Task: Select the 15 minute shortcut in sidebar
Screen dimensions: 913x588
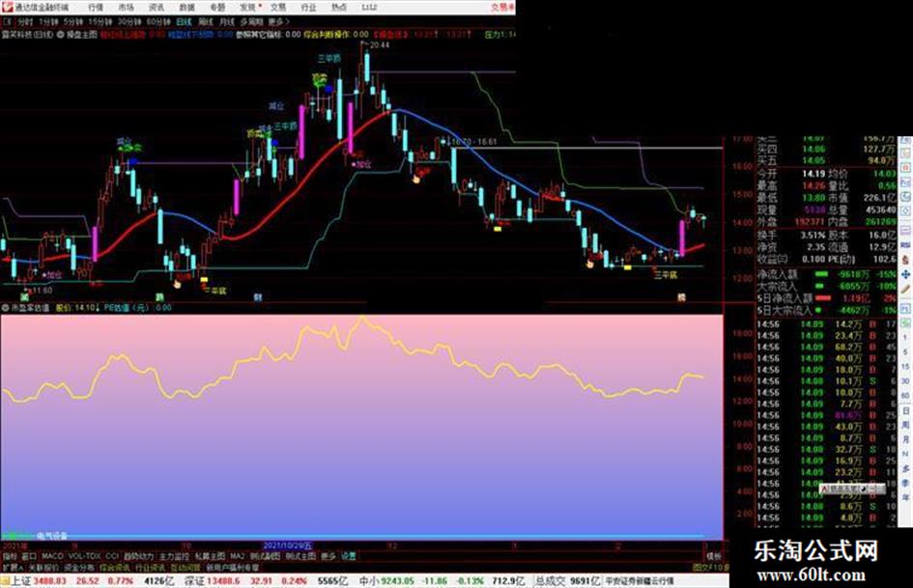Action: coord(906,367)
